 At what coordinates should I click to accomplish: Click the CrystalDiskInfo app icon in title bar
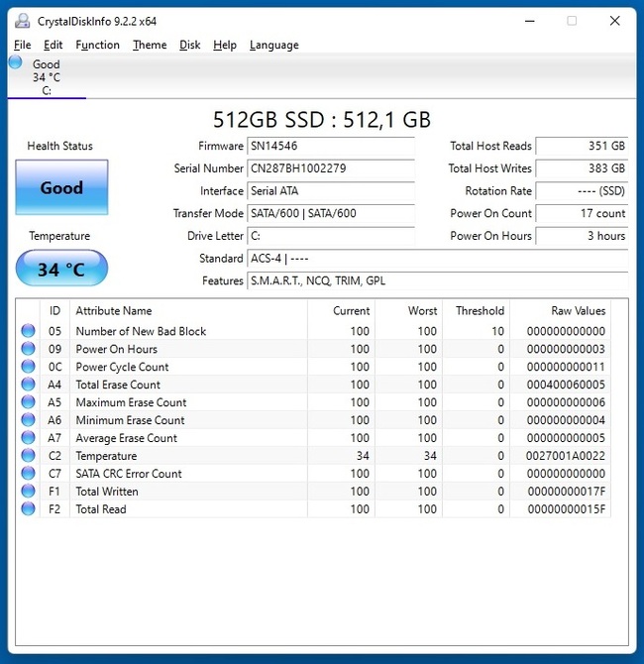[22, 21]
